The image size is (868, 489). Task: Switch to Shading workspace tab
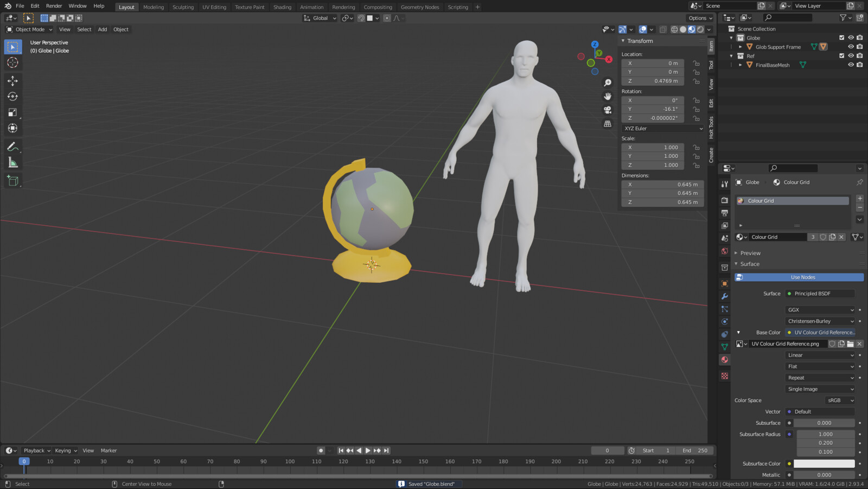pos(282,7)
